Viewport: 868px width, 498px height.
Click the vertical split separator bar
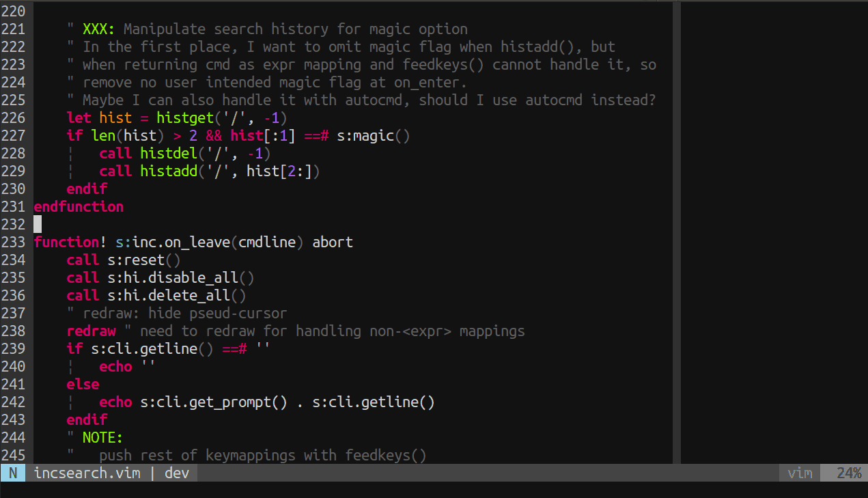click(x=676, y=232)
